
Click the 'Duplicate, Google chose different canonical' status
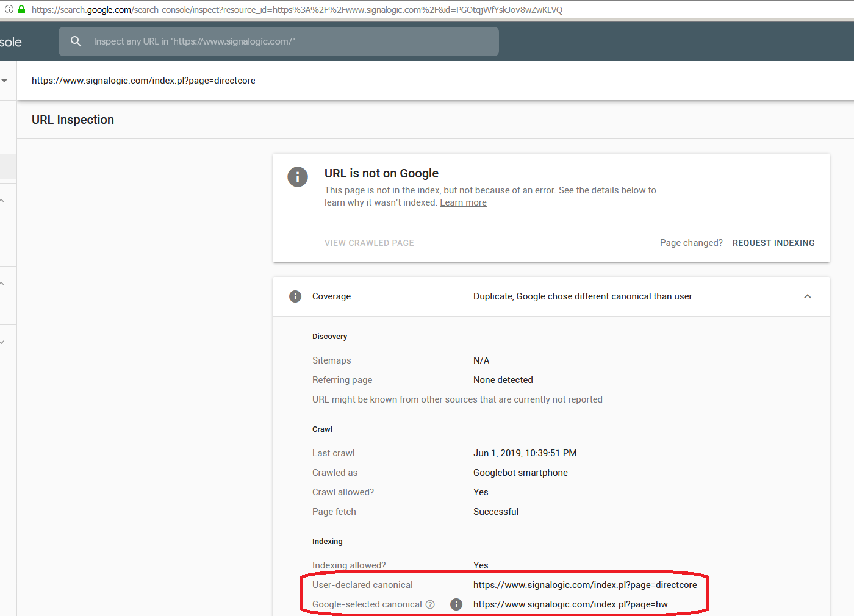pyautogui.click(x=583, y=296)
